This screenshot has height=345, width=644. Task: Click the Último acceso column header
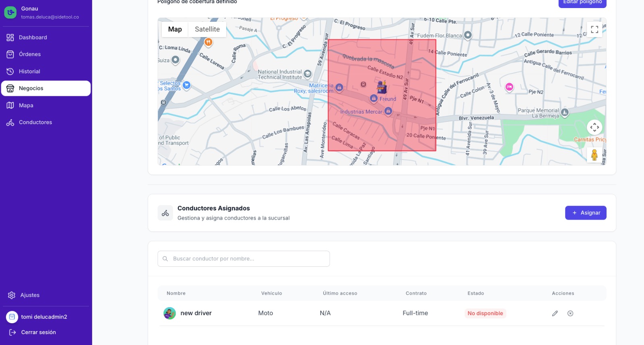pos(340,293)
